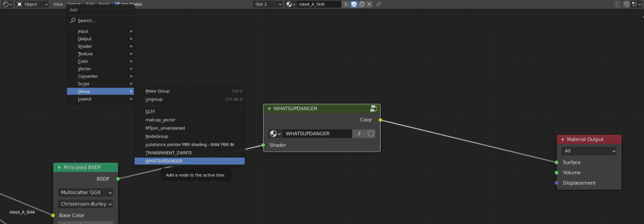The width and height of the screenshot is (644, 224).
Task: Toggle node snapping magnet icon
Action: [x=626, y=4]
